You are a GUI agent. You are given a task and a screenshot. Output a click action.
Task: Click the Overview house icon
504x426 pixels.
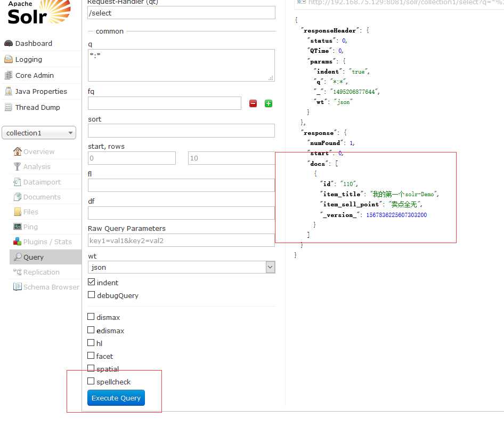point(18,151)
